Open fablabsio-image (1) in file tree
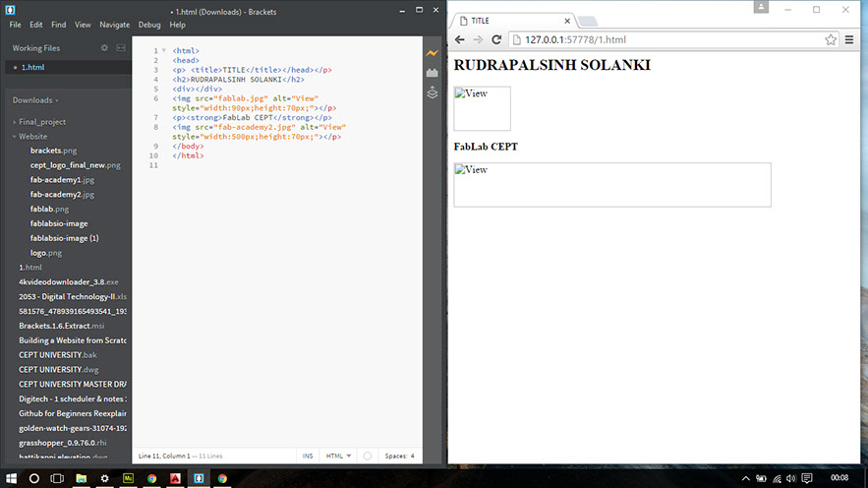Screen dimensions: 868x488 point(64,238)
